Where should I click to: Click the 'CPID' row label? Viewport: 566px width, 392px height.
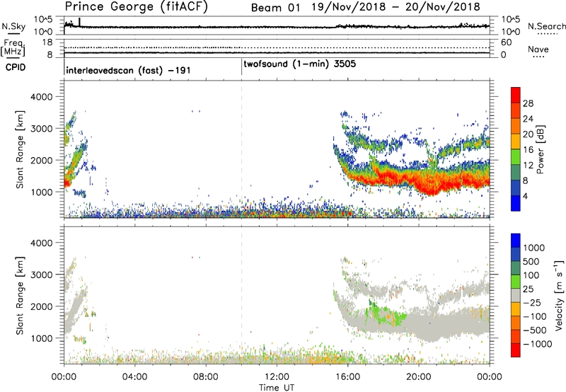[x=16, y=67]
